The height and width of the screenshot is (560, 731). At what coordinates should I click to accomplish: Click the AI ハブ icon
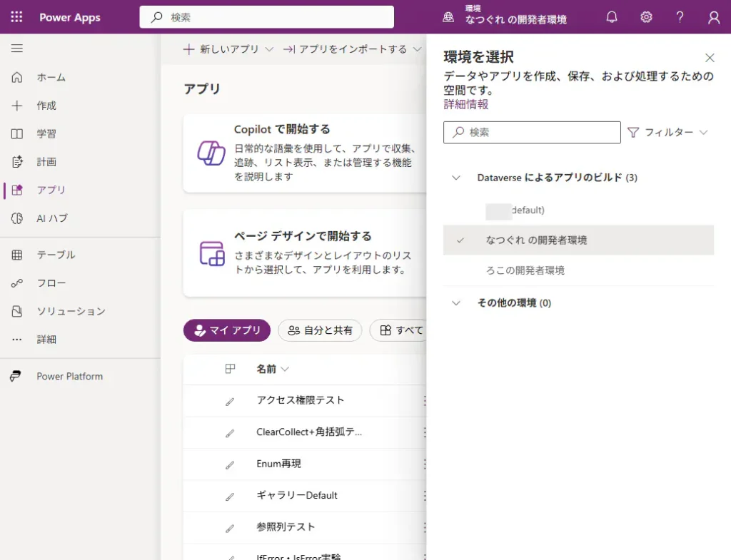(x=17, y=218)
